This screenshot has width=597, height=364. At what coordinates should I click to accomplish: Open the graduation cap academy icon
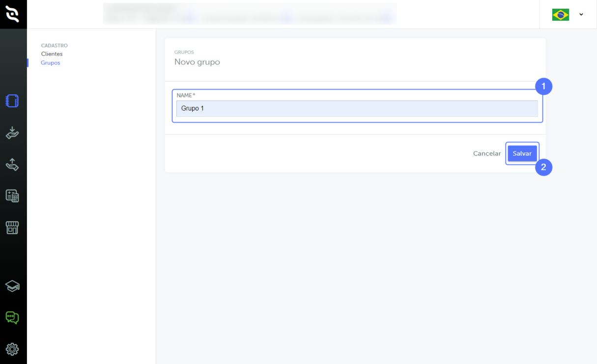click(12, 286)
